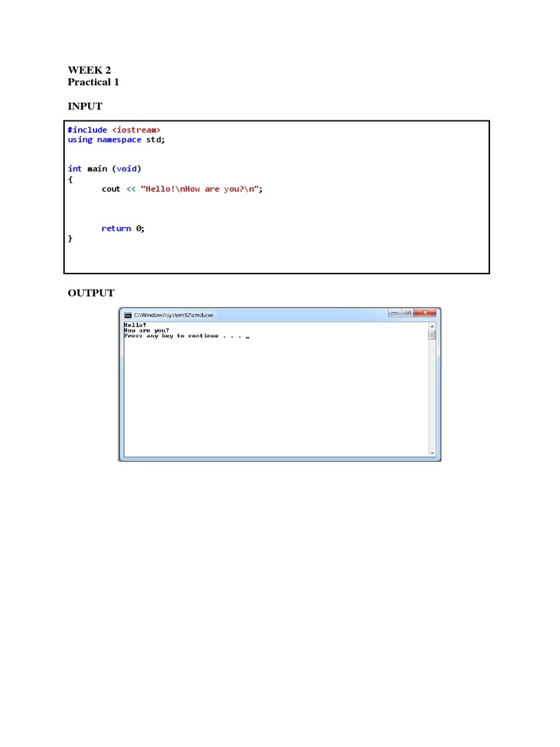Minimize the cmd.exe window
Screen dimensions: 560x747
tap(394, 312)
